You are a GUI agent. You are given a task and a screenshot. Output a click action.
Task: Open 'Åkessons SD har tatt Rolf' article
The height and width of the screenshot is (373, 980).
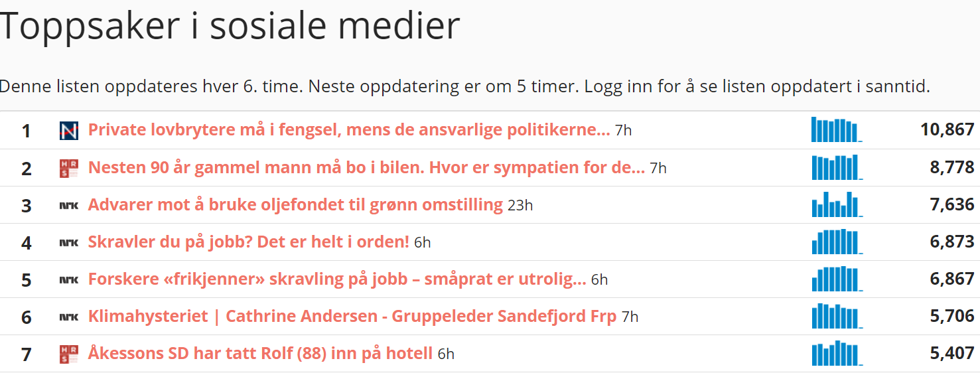tap(260, 353)
